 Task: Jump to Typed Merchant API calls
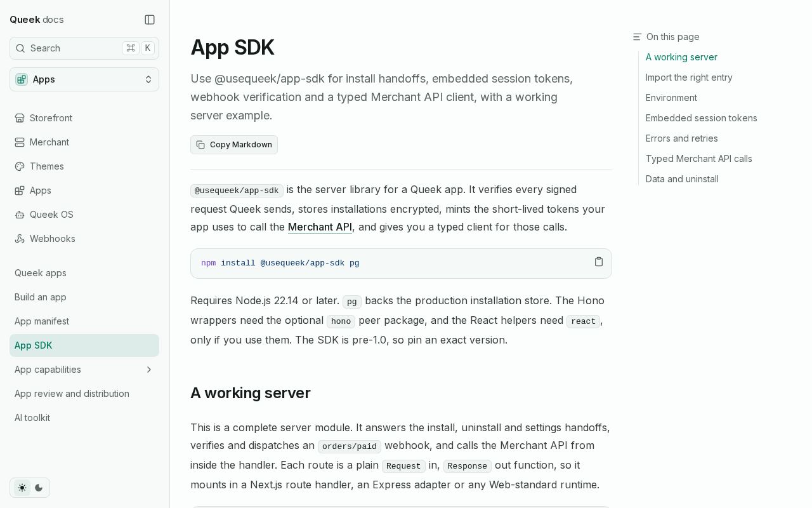point(699,159)
